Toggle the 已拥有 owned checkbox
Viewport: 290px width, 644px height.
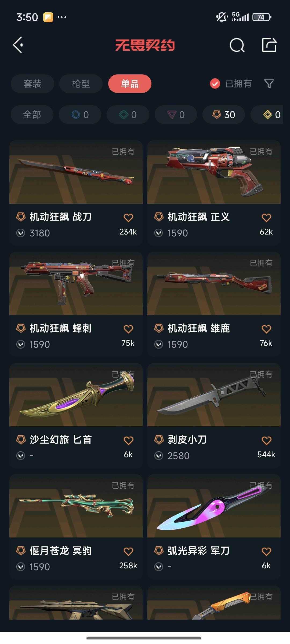coord(215,83)
